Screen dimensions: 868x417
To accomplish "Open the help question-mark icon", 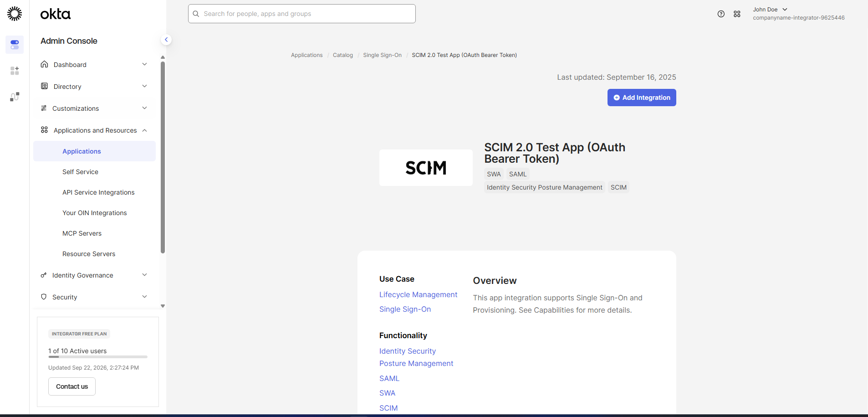I will (x=721, y=14).
